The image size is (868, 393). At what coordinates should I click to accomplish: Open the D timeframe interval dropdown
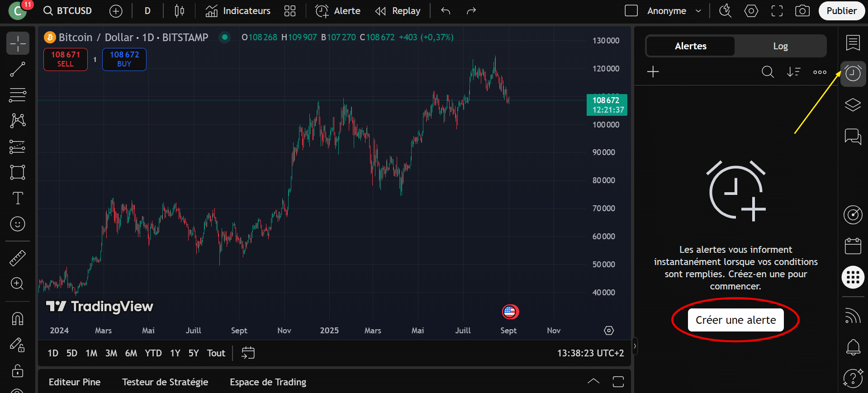[147, 11]
